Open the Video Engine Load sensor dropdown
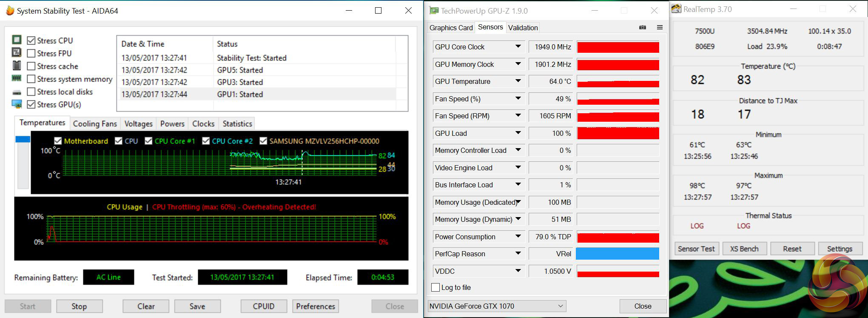The image size is (868, 318). [x=518, y=168]
